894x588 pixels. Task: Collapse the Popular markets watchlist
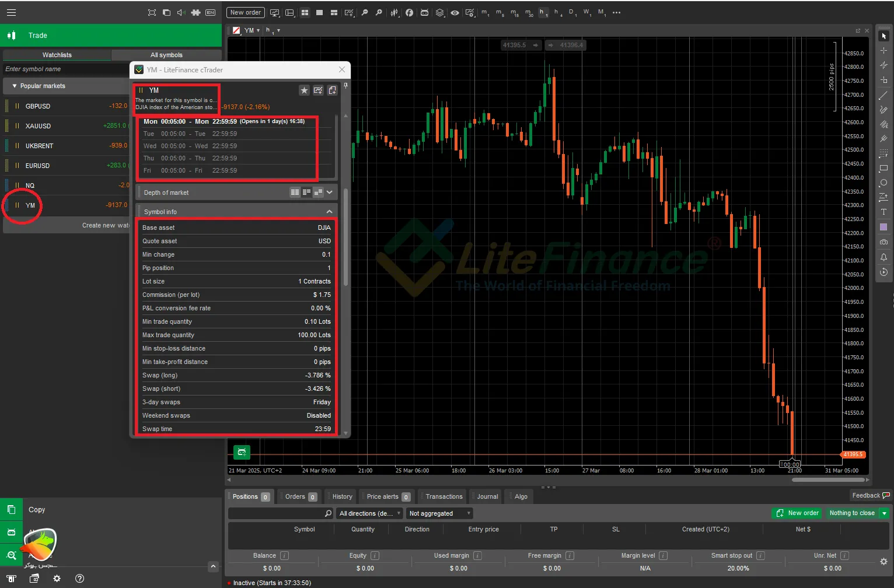[x=14, y=86]
